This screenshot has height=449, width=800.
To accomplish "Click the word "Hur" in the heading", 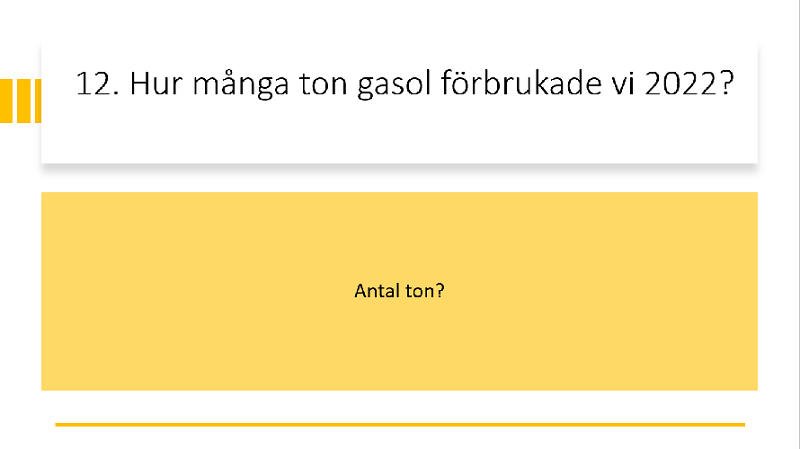I will point(156,84).
